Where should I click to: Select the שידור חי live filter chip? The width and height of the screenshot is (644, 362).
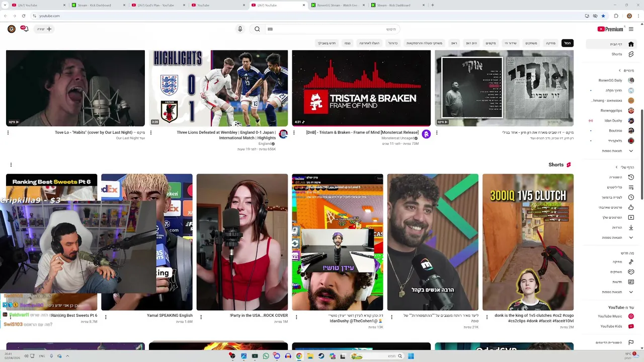(x=511, y=43)
